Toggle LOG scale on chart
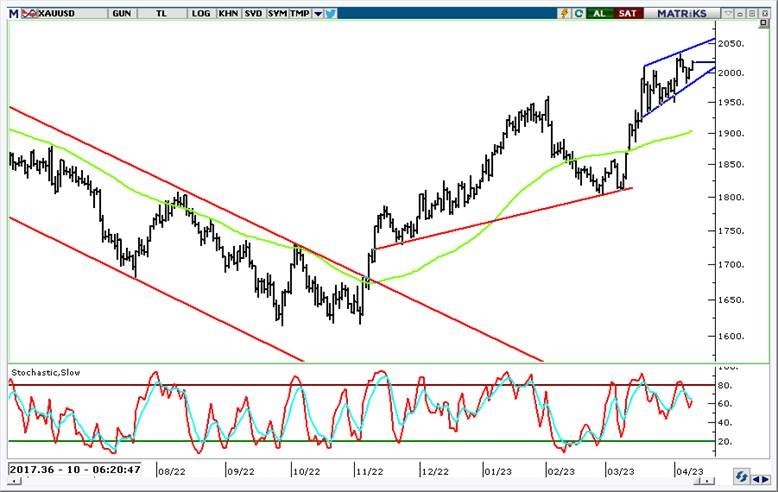The width and height of the screenshot is (778, 492). 200,13
